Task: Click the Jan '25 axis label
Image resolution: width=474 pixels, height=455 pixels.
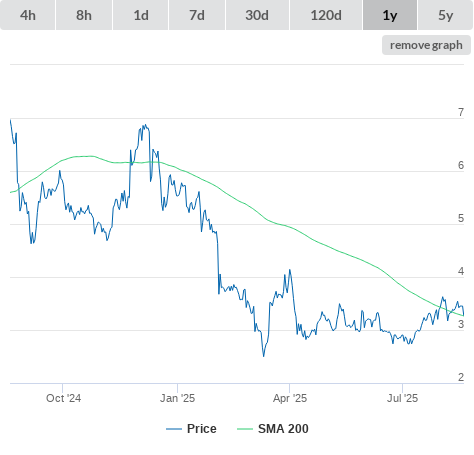Action: pyautogui.click(x=177, y=398)
